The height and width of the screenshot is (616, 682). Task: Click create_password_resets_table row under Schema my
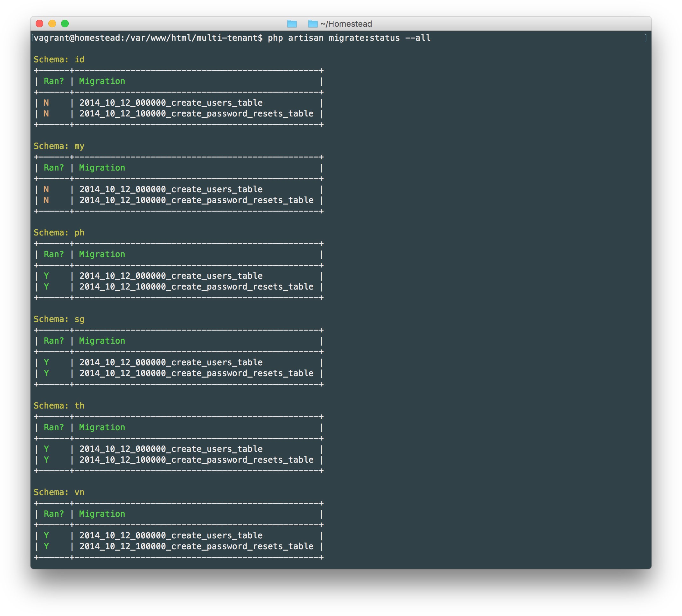(x=196, y=200)
